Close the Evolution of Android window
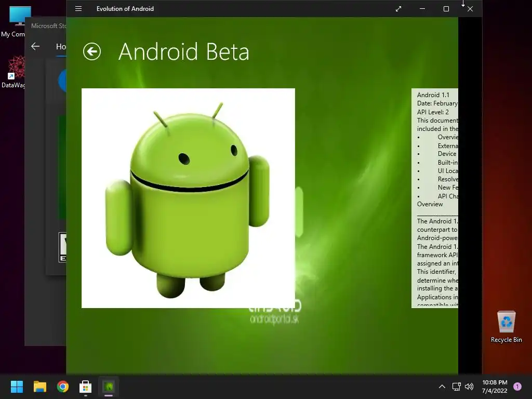The width and height of the screenshot is (532, 399). coord(470,9)
